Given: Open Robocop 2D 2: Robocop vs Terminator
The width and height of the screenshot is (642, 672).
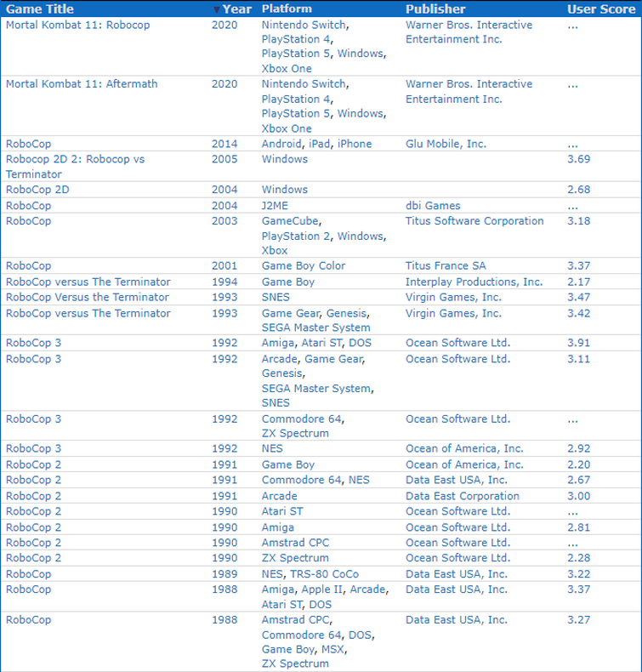Looking at the screenshot, I should click(75, 167).
